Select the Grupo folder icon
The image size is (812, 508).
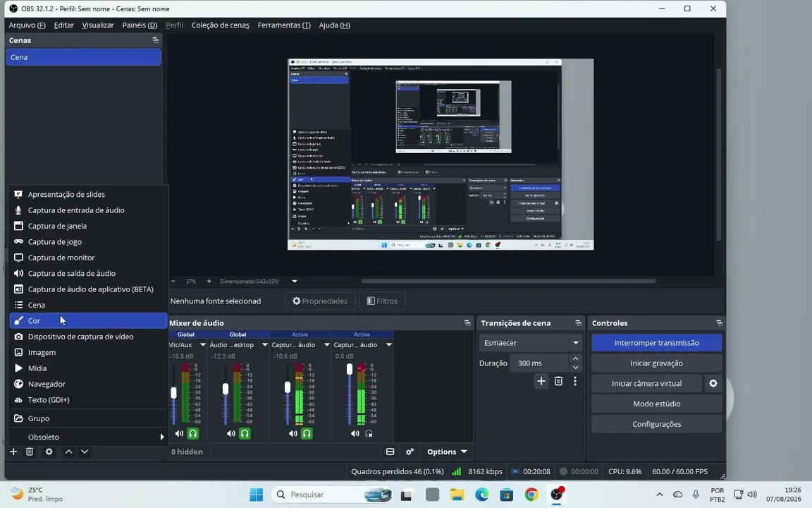point(18,418)
